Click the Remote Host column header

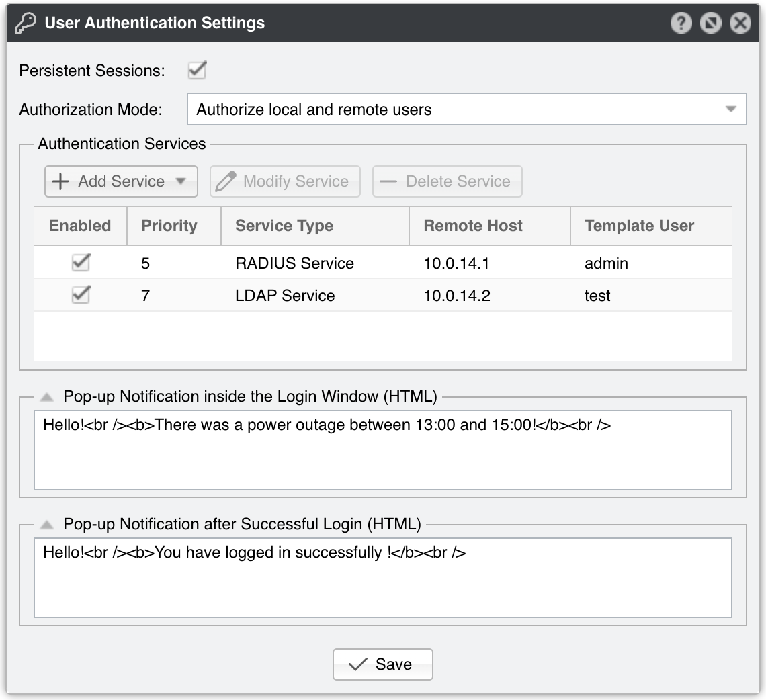pos(473,226)
